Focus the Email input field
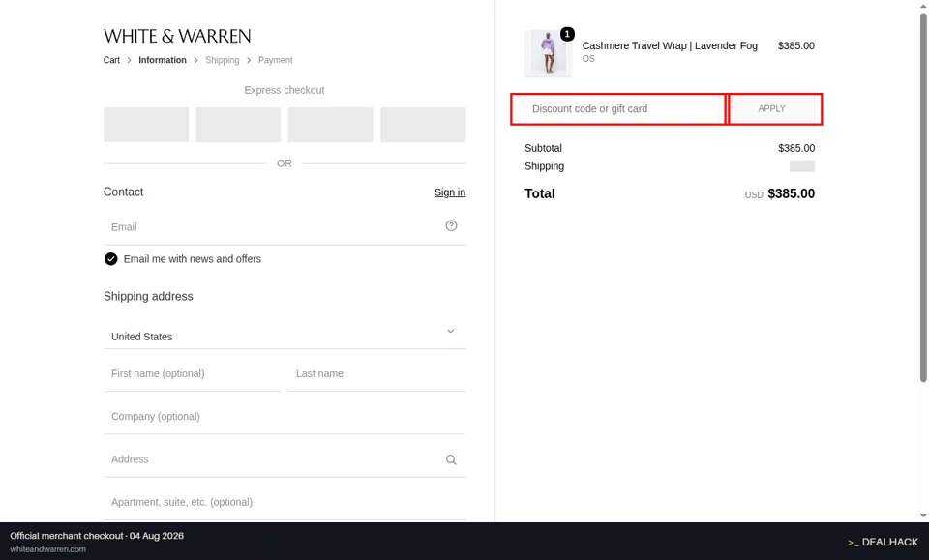This screenshot has height=560, width=929. pos(285,227)
